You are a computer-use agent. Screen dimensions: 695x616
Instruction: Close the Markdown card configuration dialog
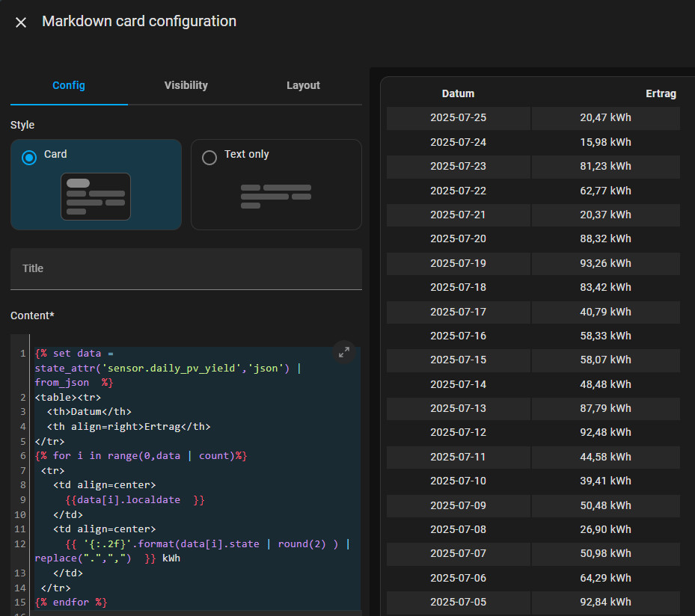coord(21,22)
